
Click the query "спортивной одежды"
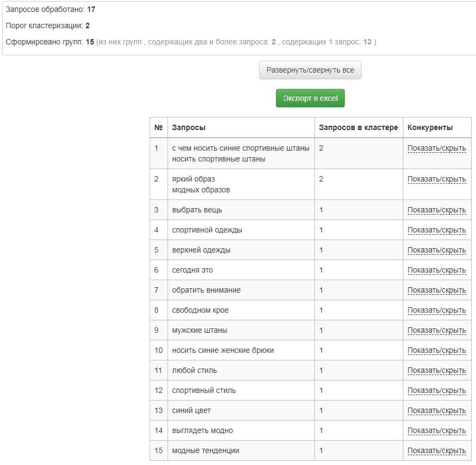pyautogui.click(x=207, y=230)
